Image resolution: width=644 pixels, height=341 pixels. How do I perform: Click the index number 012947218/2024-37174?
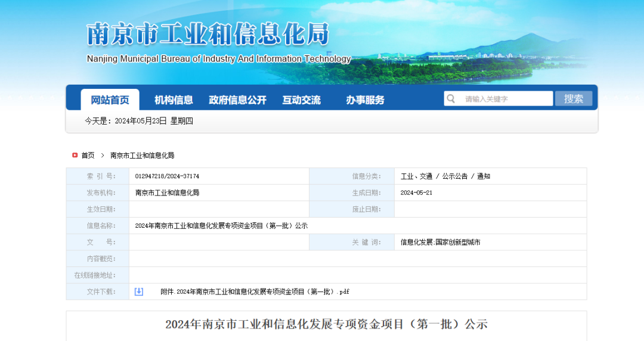(167, 176)
